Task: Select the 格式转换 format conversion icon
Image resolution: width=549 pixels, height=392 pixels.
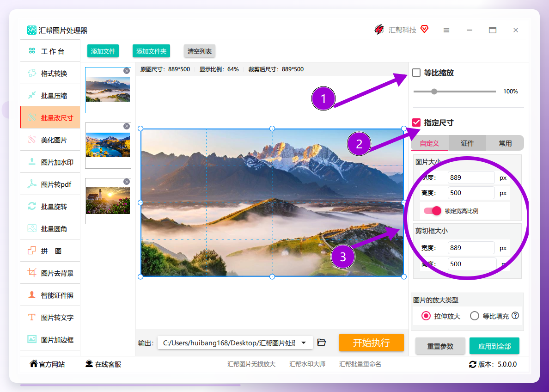Action: (x=32, y=73)
